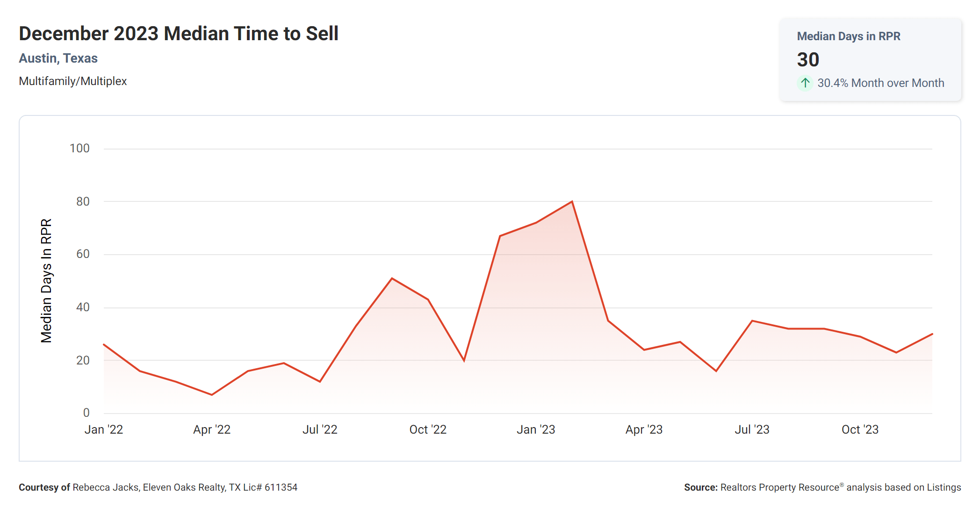Click the Multifamily/Multiplex property type label
This screenshot has height=514, width=980.
point(72,81)
